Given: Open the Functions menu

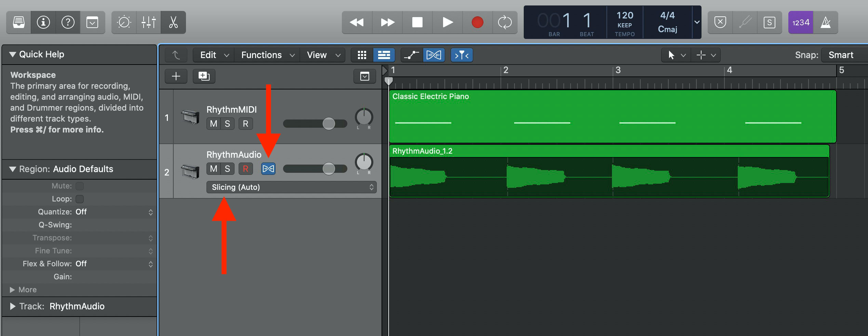Looking at the screenshot, I should click(x=267, y=55).
